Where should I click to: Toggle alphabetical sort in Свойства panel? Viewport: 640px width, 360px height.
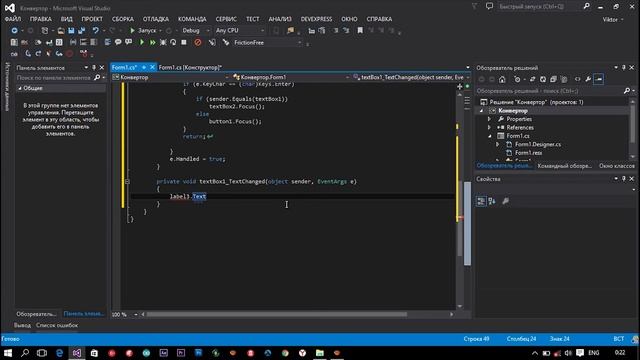(x=492, y=201)
